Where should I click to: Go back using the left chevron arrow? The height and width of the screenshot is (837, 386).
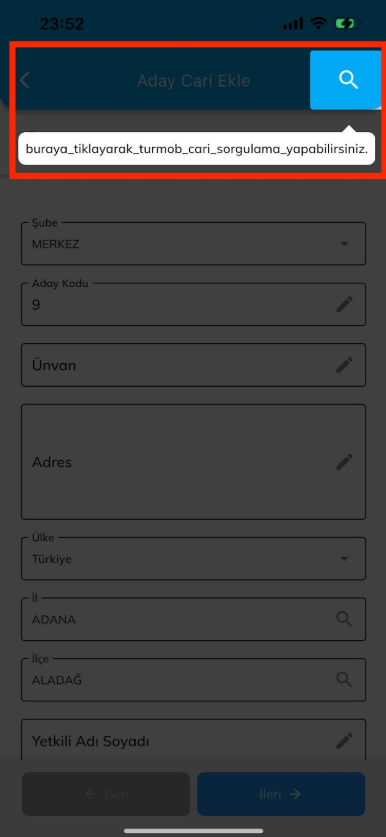click(25, 81)
